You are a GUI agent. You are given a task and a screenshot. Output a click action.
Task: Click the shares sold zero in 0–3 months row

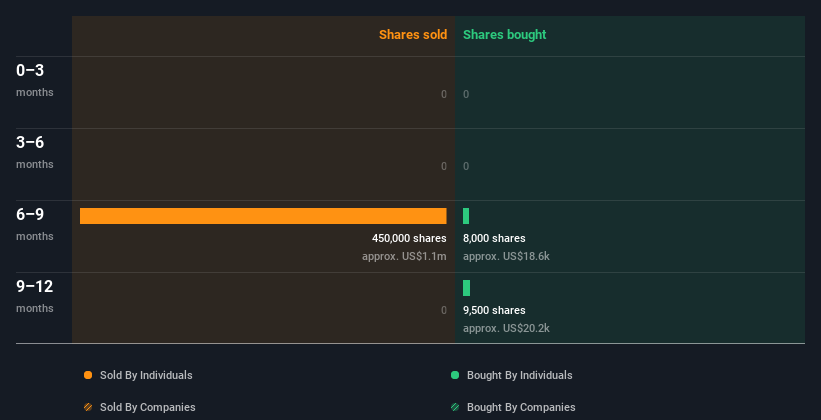[x=444, y=94]
